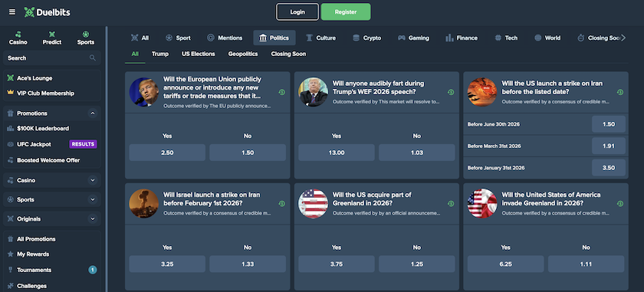Expand the Casino sidebar section
Screen dimensions: 644x292
click(x=93, y=180)
